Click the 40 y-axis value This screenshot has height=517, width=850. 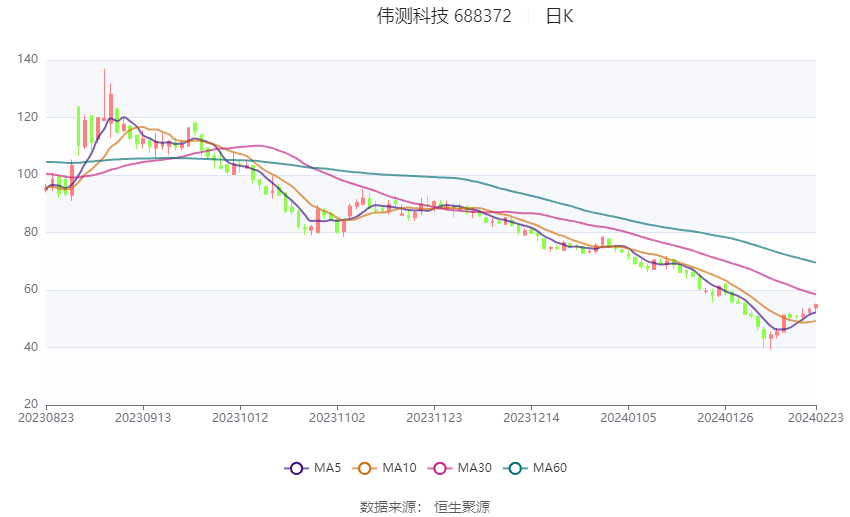click(31, 347)
